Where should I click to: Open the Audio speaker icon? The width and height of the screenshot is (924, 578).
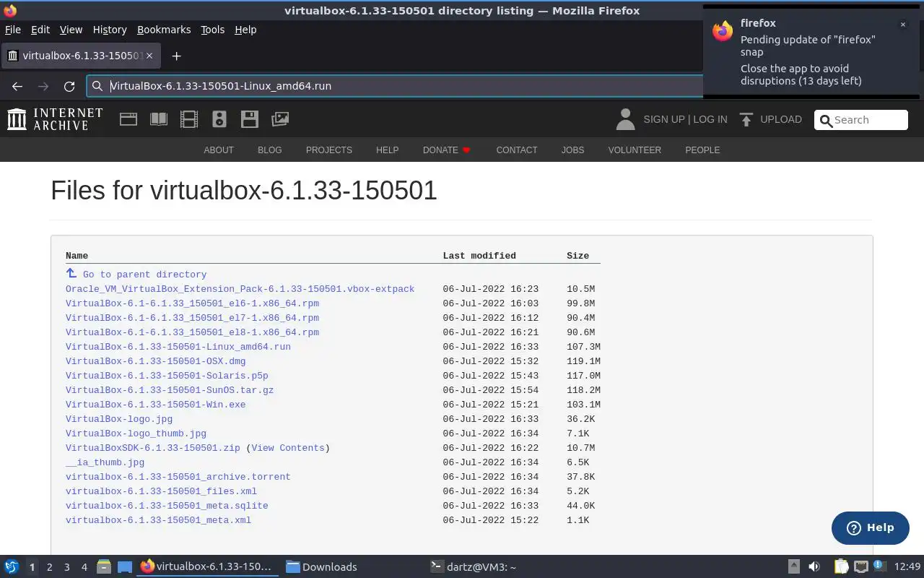(219, 119)
